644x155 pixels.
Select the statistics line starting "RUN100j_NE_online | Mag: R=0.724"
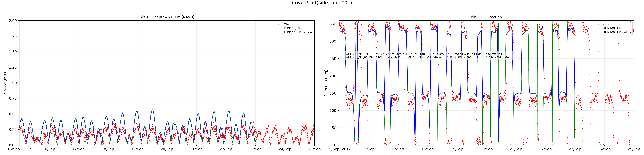tap(429, 57)
